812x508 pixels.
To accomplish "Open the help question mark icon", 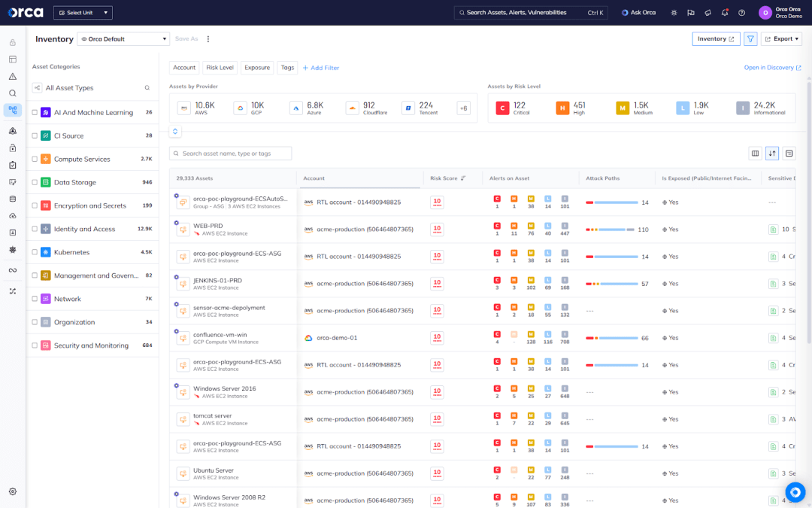I will [741, 12].
